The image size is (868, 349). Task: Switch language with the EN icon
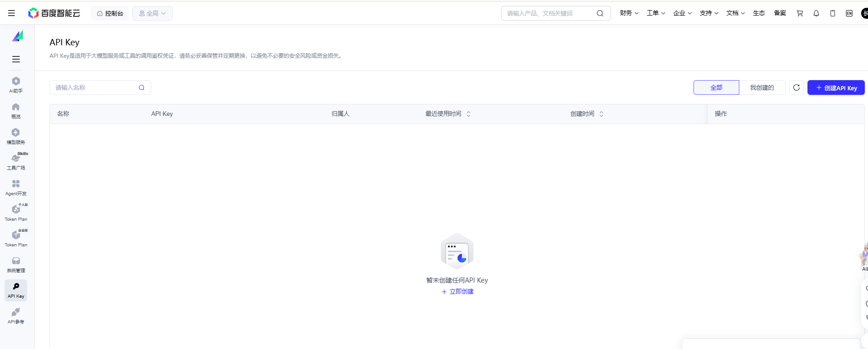click(849, 13)
